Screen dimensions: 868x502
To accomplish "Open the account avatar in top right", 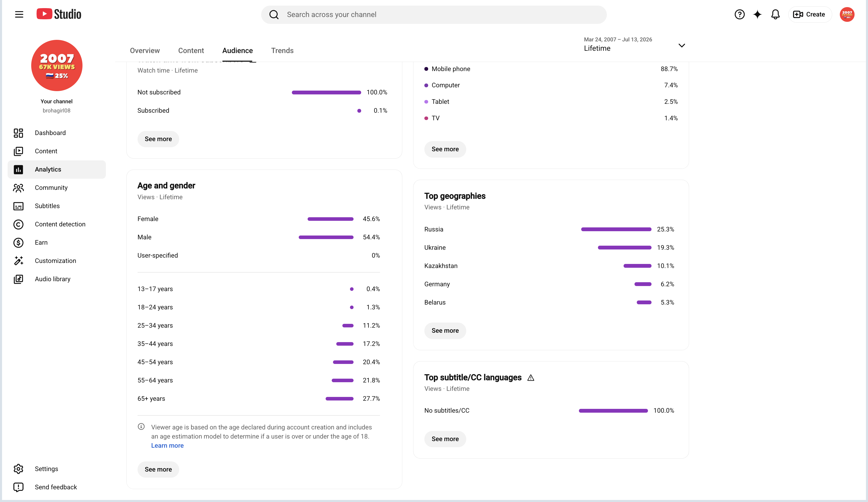I will pos(847,14).
